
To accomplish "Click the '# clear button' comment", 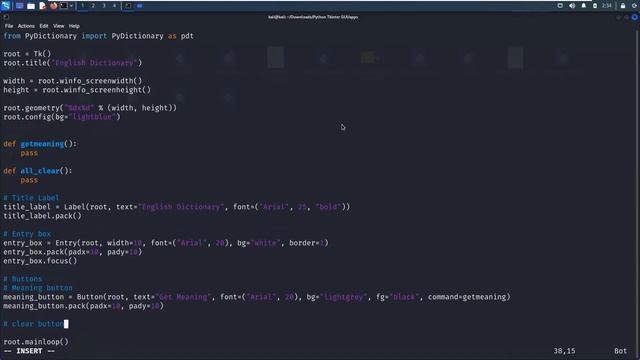I will click(33, 324).
